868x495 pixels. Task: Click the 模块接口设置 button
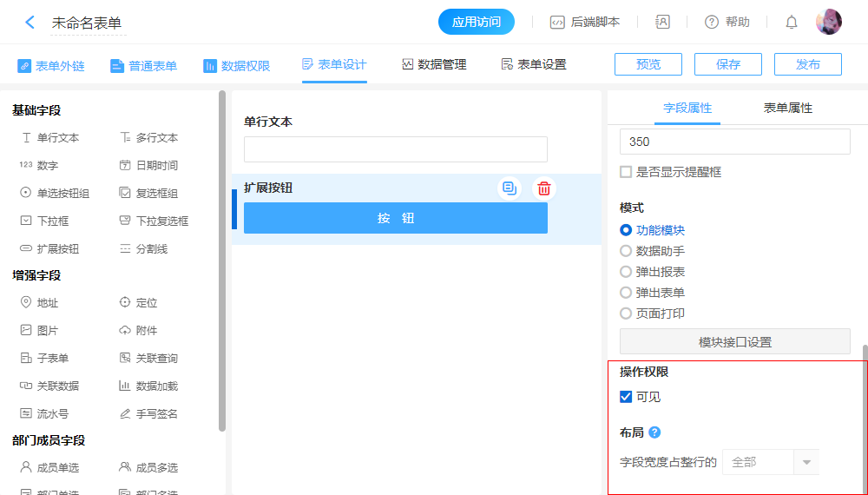click(x=734, y=342)
